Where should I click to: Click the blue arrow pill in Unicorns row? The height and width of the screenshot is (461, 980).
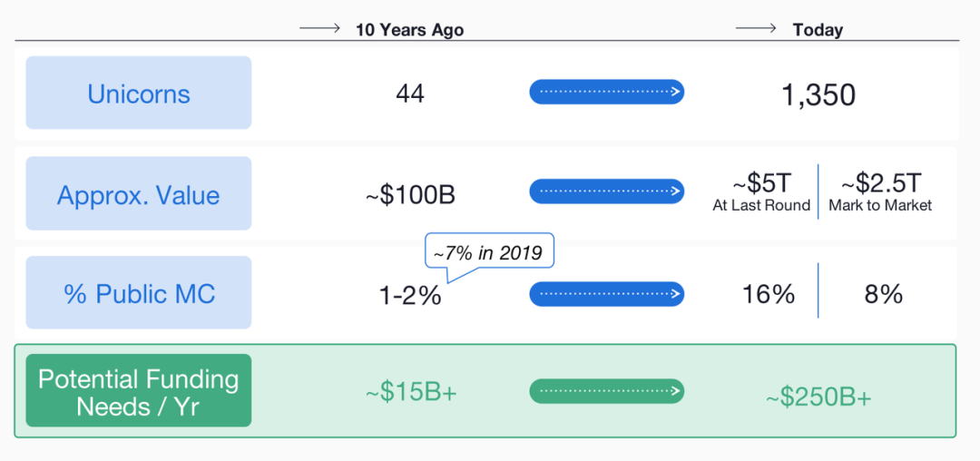pyautogui.click(x=606, y=92)
